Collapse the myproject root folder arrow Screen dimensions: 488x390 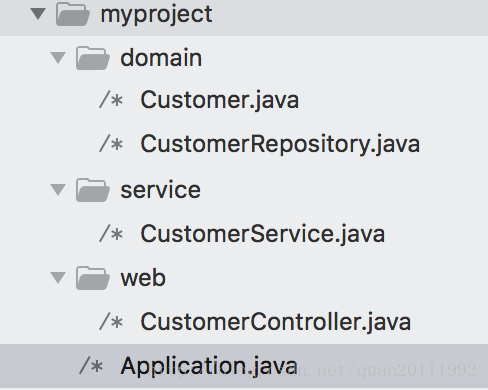coord(38,14)
